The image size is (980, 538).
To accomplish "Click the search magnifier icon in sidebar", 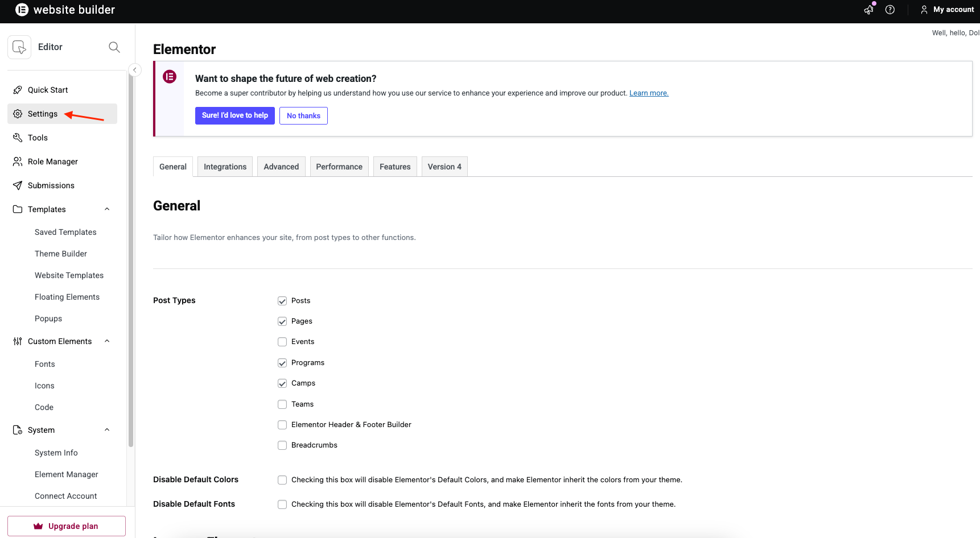I will click(x=114, y=47).
